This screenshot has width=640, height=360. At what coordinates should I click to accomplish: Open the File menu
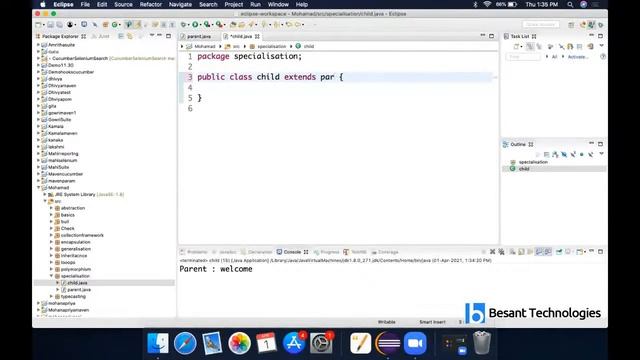[85, 4]
